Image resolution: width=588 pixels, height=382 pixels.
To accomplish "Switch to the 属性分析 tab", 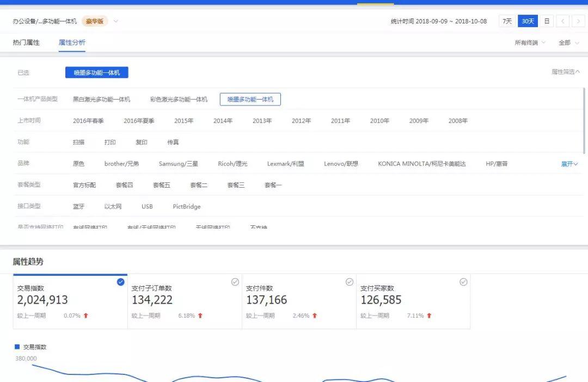I will pyautogui.click(x=71, y=42).
